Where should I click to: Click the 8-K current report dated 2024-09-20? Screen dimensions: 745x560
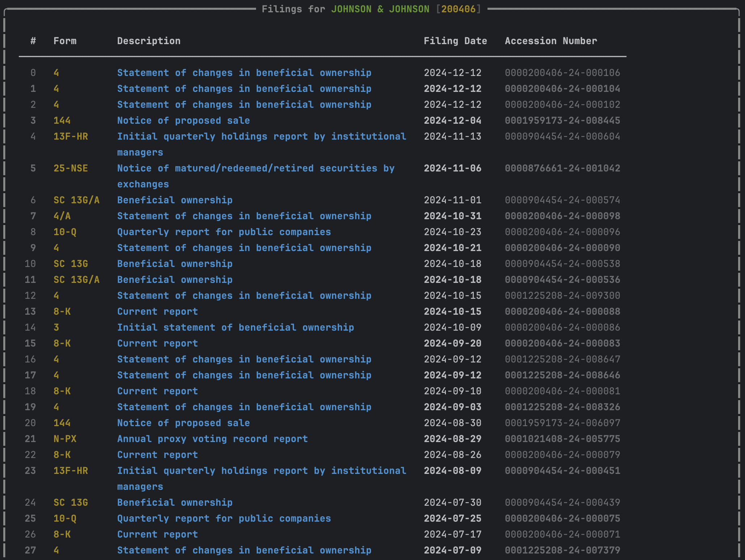(157, 343)
